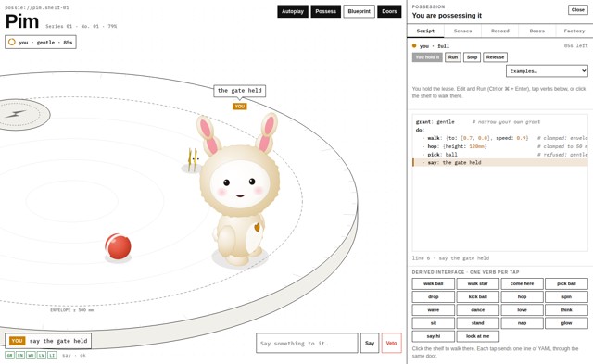Click the yellow star sprout object
593x364 pixels.
pyautogui.click(x=193, y=160)
